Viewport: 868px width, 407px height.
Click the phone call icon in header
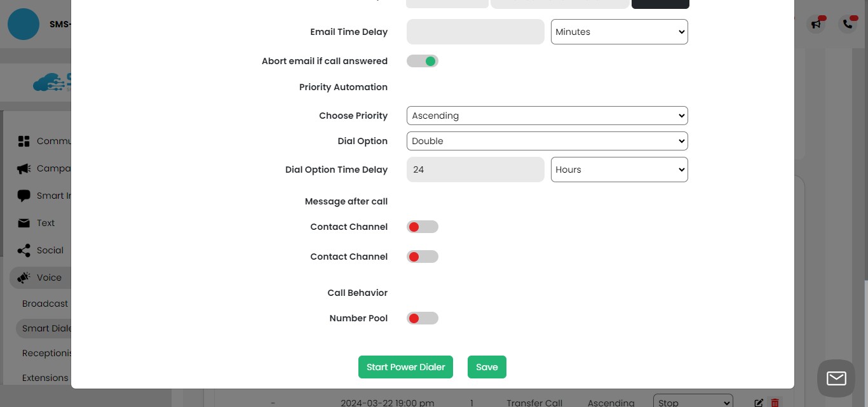848,24
